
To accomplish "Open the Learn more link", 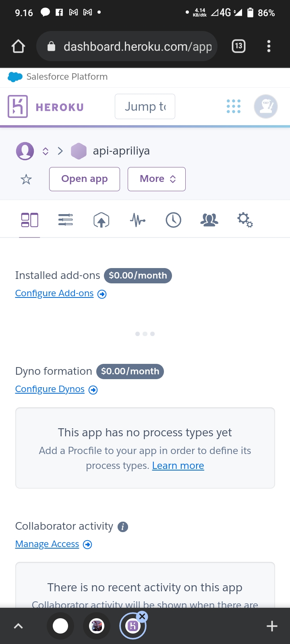I will click(178, 466).
